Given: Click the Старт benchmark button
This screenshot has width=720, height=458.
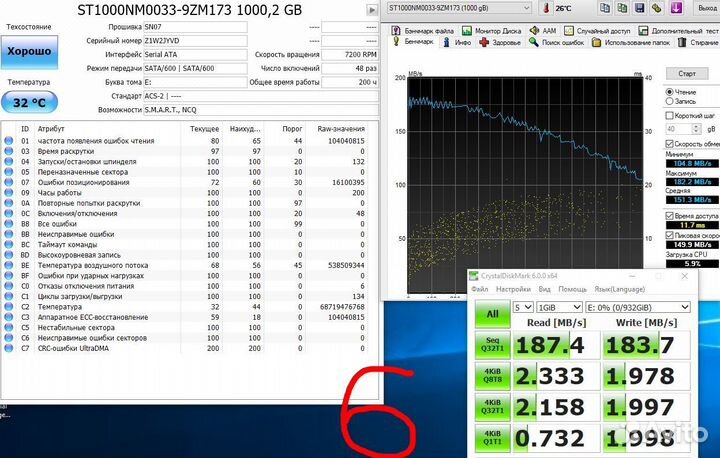Looking at the screenshot, I should coord(686,74).
